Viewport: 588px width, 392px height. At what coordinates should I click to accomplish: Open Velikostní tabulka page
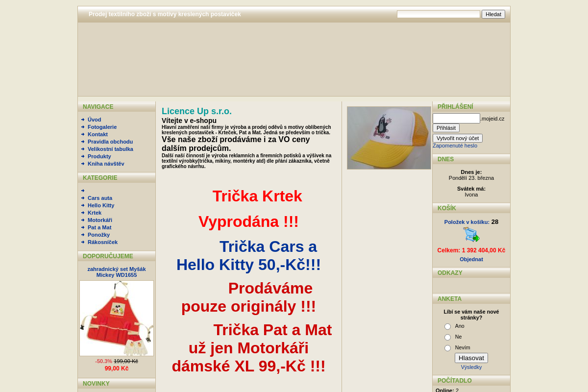(110, 149)
